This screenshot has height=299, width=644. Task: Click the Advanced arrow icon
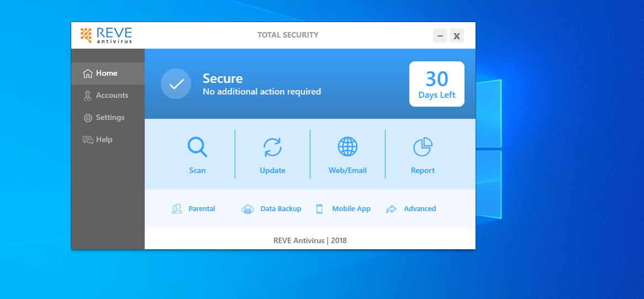(x=392, y=209)
